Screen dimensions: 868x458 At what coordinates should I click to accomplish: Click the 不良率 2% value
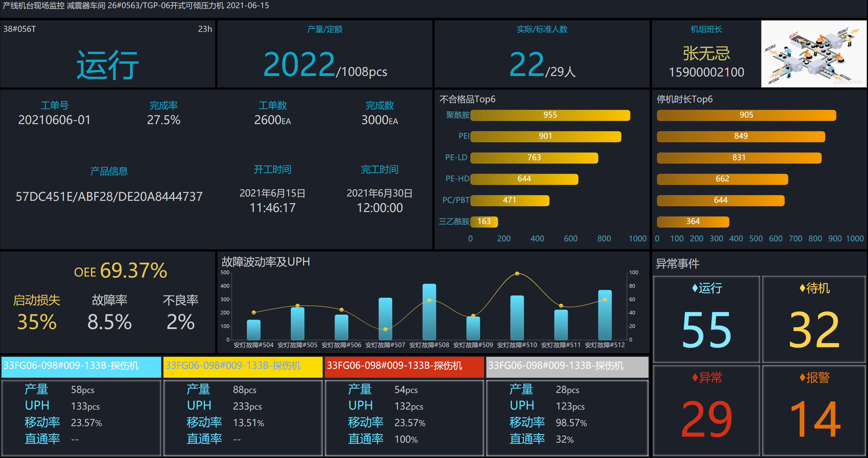(x=181, y=322)
